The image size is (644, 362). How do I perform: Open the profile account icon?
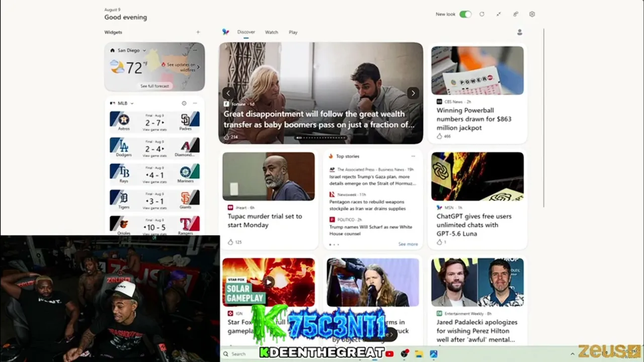[x=520, y=32]
